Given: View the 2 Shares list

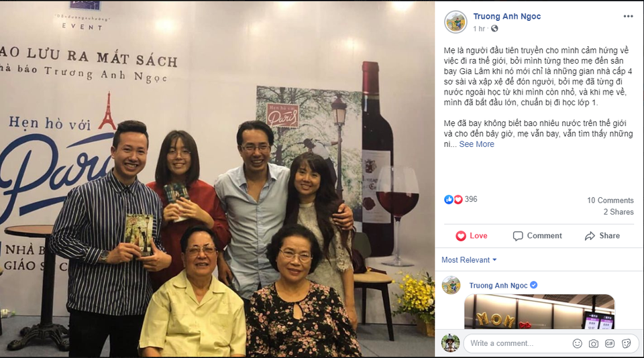Looking at the screenshot, I should pos(618,212).
